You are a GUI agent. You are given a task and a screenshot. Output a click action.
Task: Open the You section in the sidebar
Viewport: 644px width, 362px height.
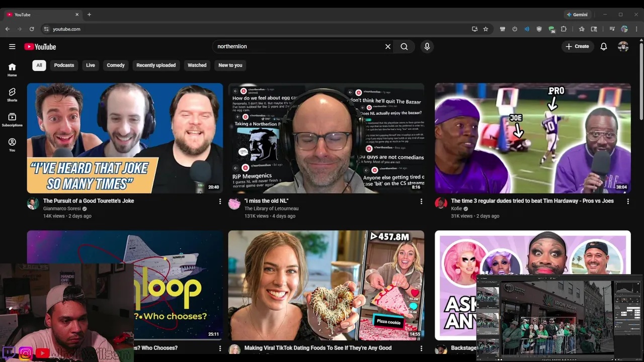click(12, 145)
